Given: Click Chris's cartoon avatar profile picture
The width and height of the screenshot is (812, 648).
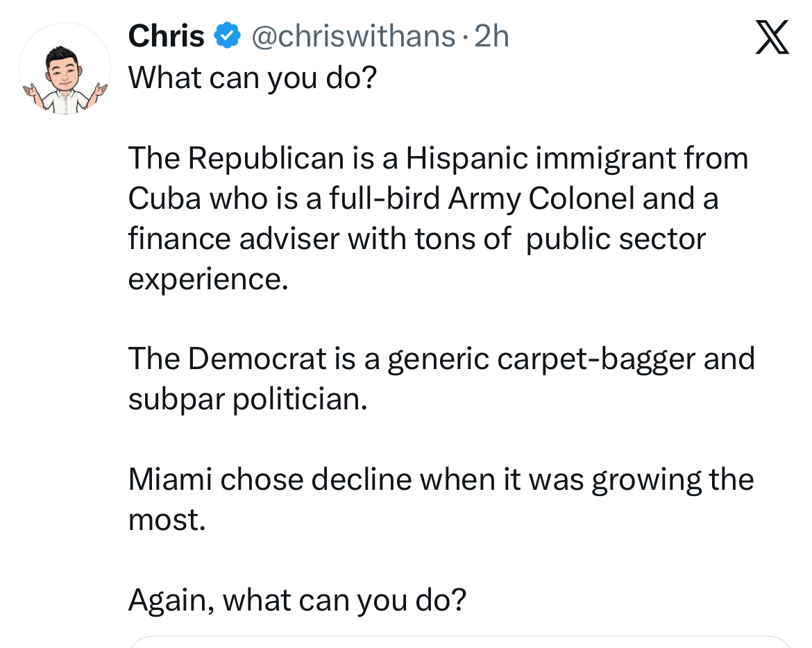Looking at the screenshot, I should tap(65, 69).
